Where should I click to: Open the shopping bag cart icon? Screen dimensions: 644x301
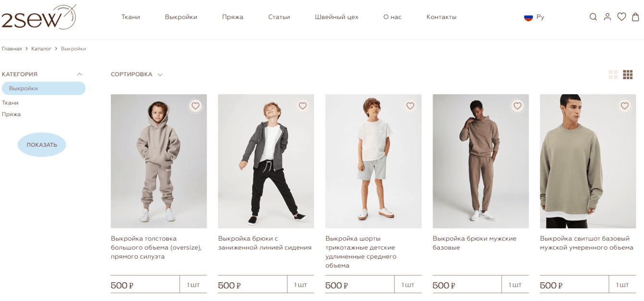(x=635, y=17)
